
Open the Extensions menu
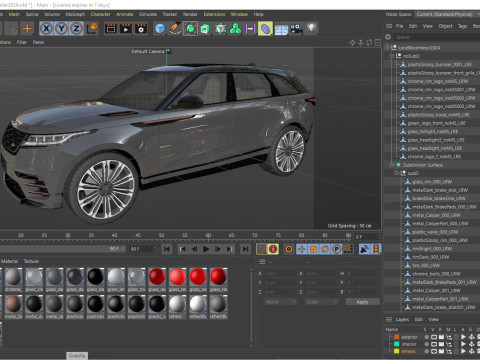(x=214, y=14)
